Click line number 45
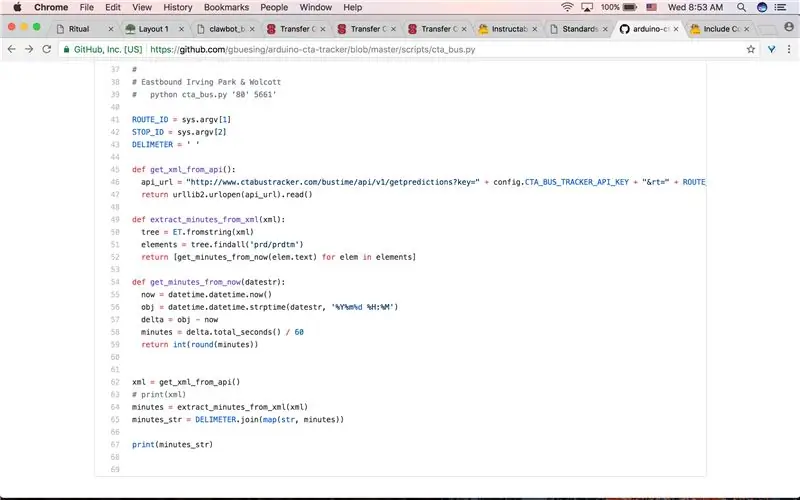Viewport: 800px width, 500px height. point(115,169)
